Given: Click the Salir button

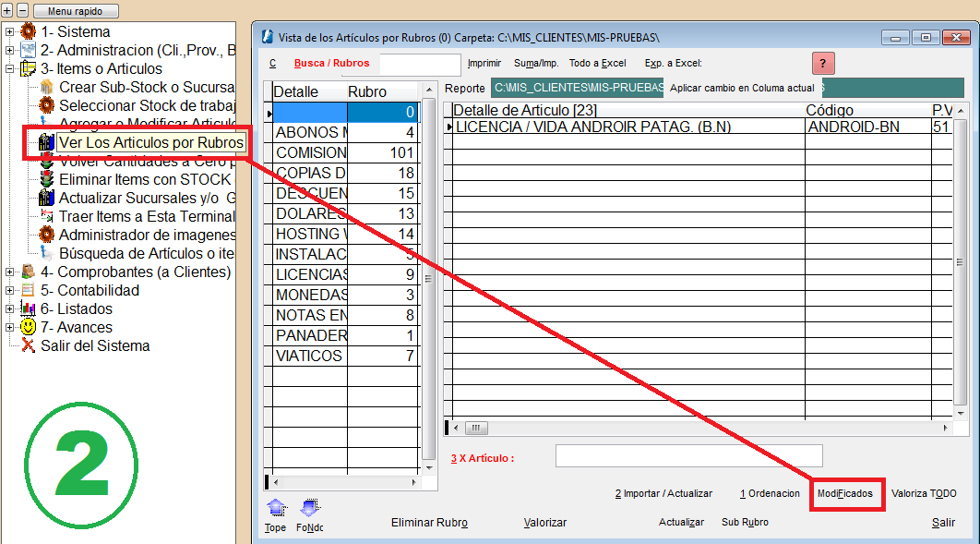Looking at the screenshot, I should click(943, 523).
